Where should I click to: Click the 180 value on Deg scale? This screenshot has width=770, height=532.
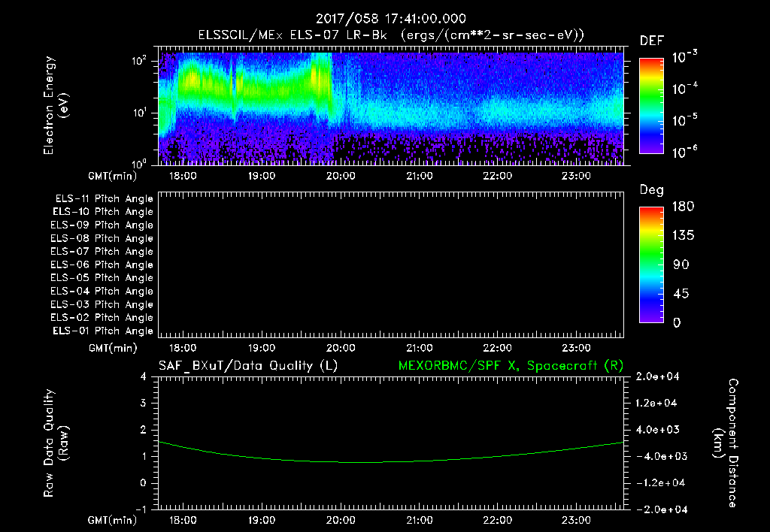683,207
